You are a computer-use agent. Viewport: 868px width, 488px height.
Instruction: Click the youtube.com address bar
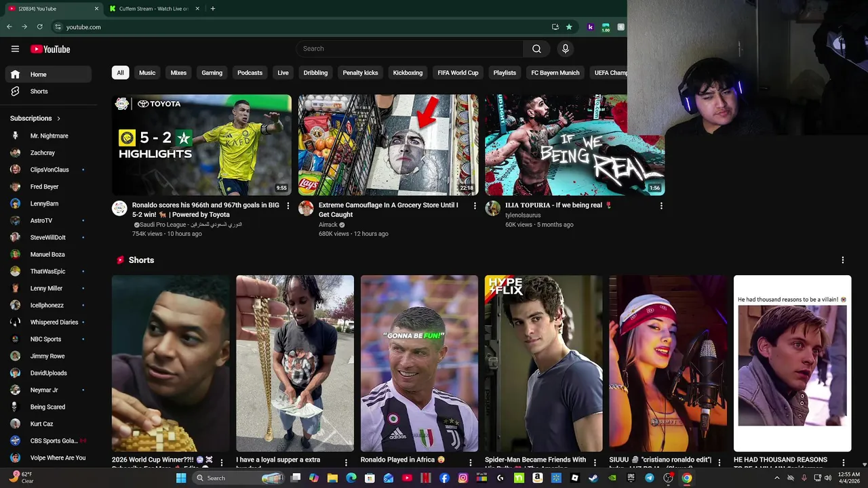tap(298, 27)
